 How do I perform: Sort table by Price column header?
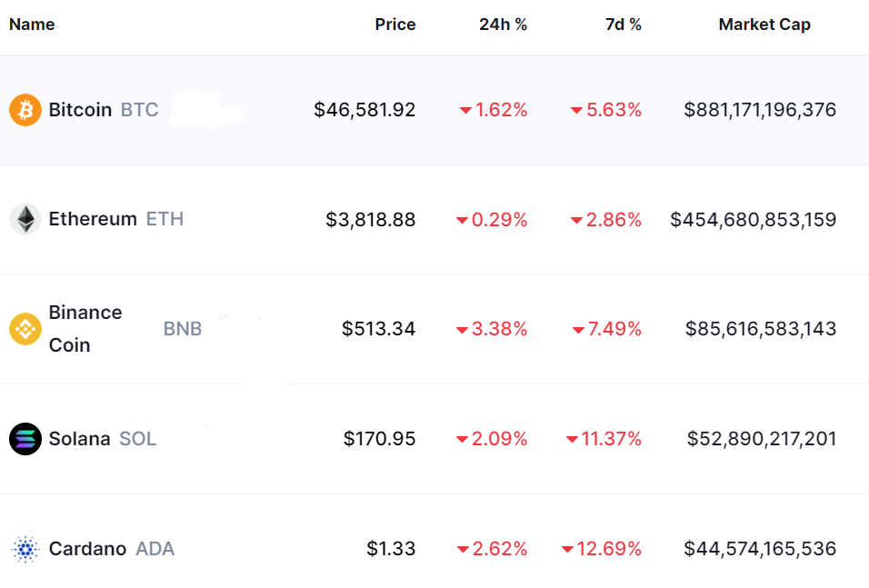tap(395, 25)
